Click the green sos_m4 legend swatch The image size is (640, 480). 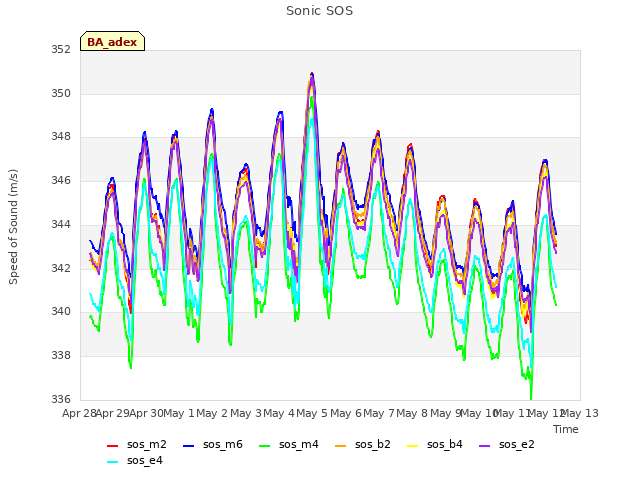click(264, 446)
